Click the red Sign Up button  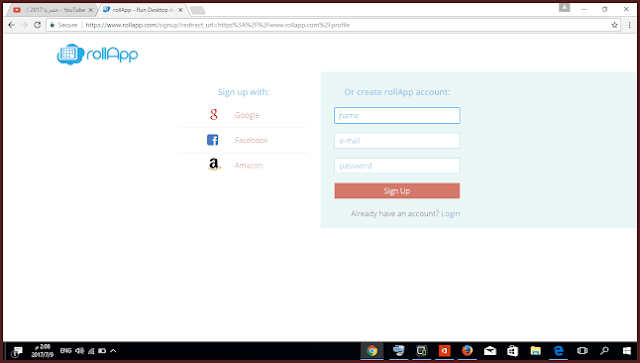[x=397, y=191]
